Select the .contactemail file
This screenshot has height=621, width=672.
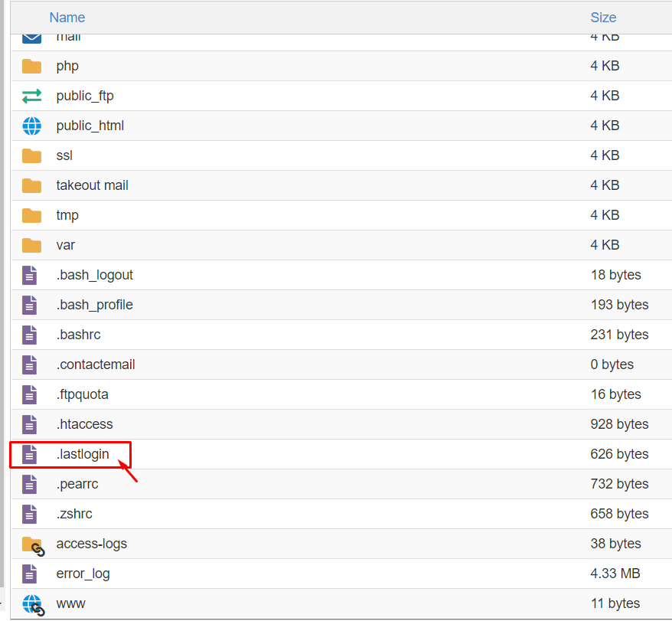(x=96, y=364)
